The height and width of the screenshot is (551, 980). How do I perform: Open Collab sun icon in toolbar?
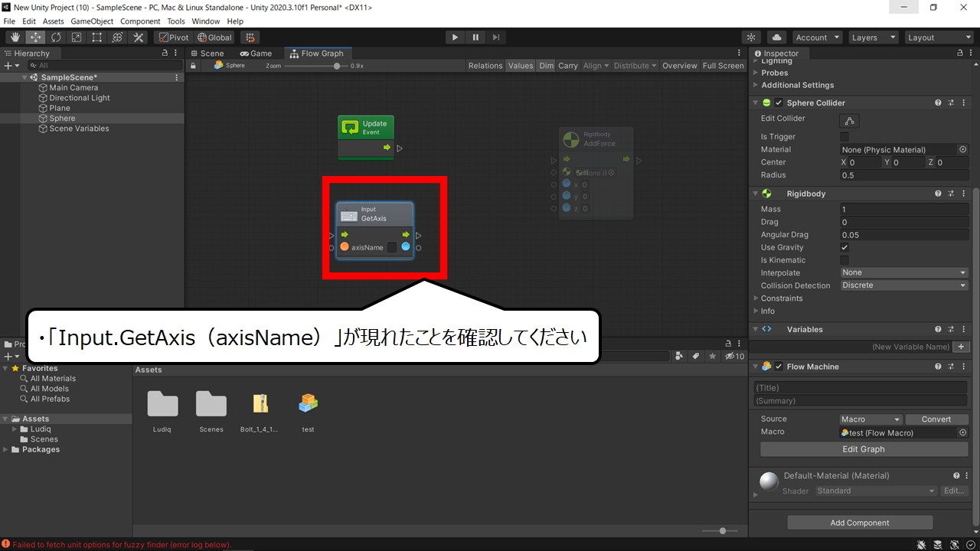(752, 37)
